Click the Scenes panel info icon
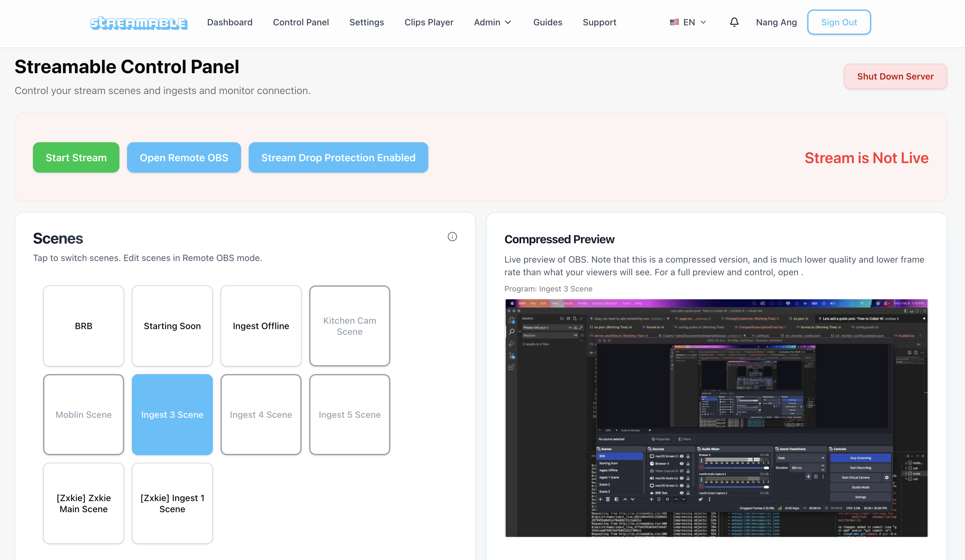The height and width of the screenshot is (560, 965). (452, 237)
